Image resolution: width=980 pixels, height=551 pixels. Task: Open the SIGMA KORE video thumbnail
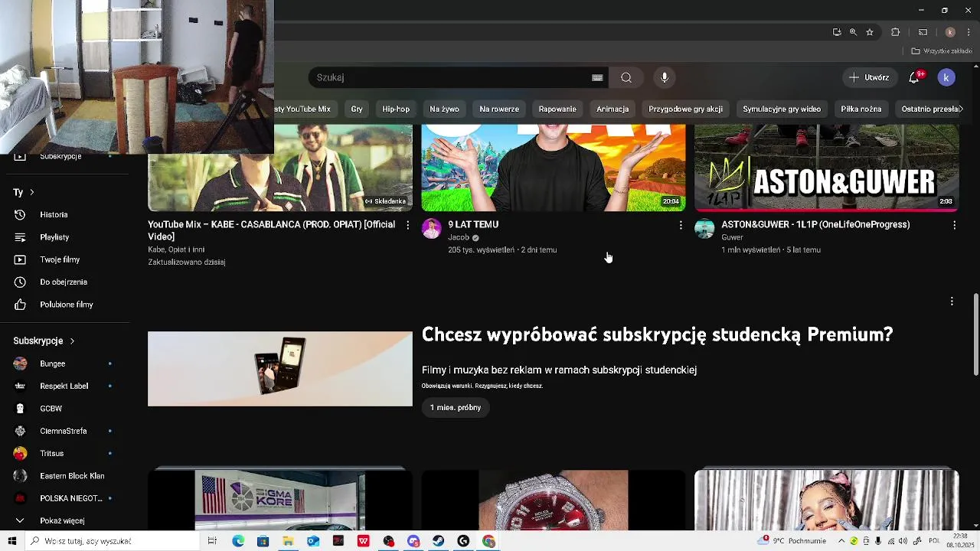280,500
